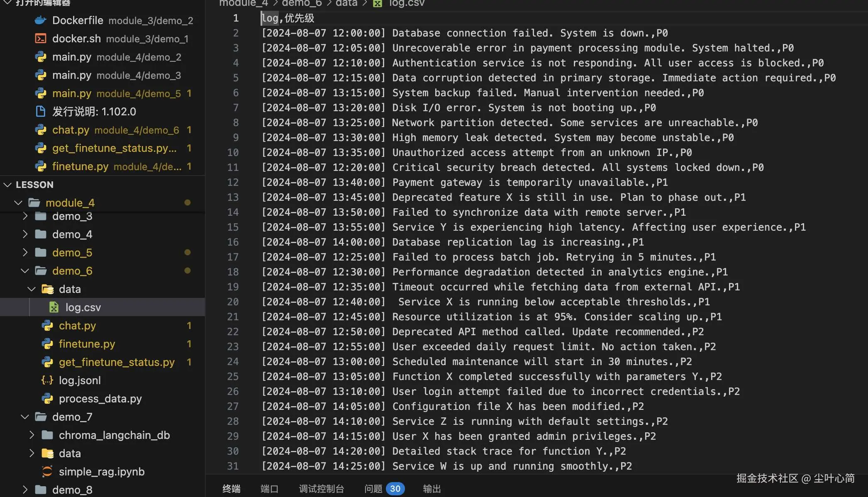Collapse the LESSON section

7,185
